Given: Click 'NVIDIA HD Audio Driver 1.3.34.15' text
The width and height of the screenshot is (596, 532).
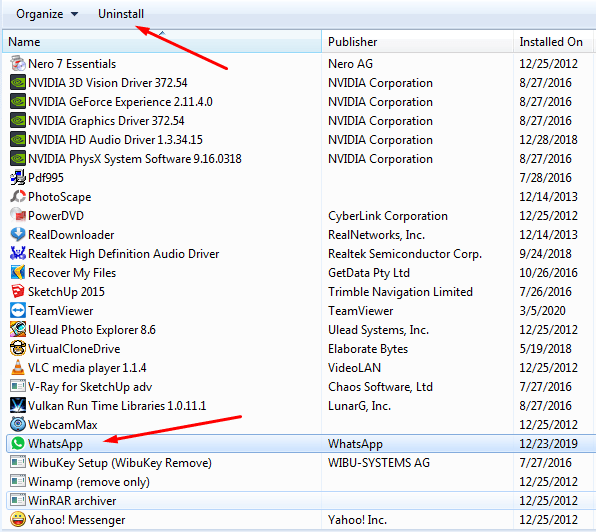Looking at the screenshot, I should pos(115,140).
